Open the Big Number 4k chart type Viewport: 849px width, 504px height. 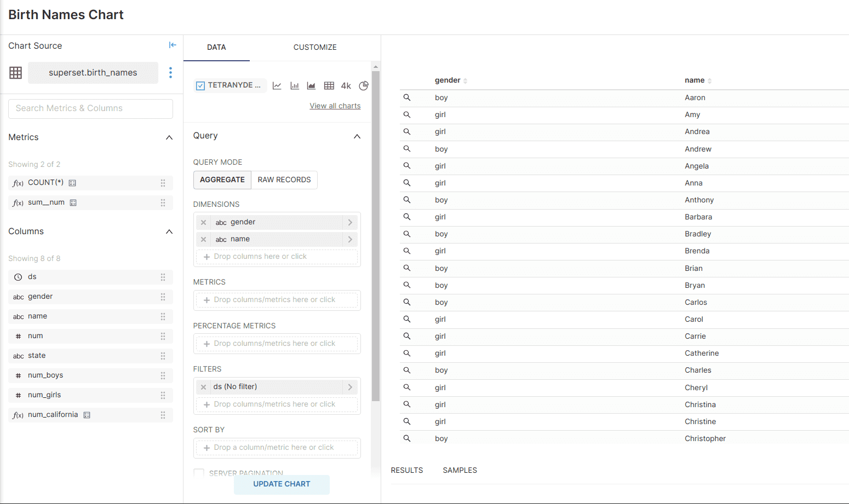click(x=346, y=85)
